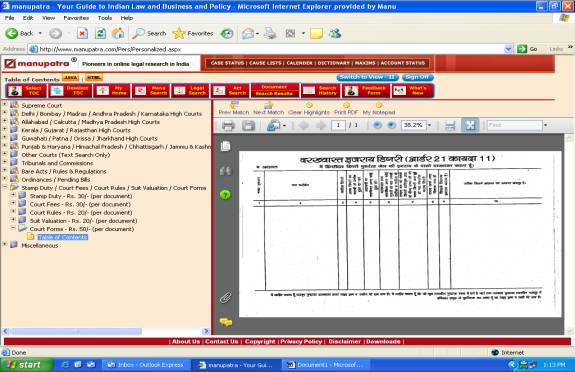Screen dimensions: 575x372
Task: Click the browser Print icon
Action: click(270, 34)
